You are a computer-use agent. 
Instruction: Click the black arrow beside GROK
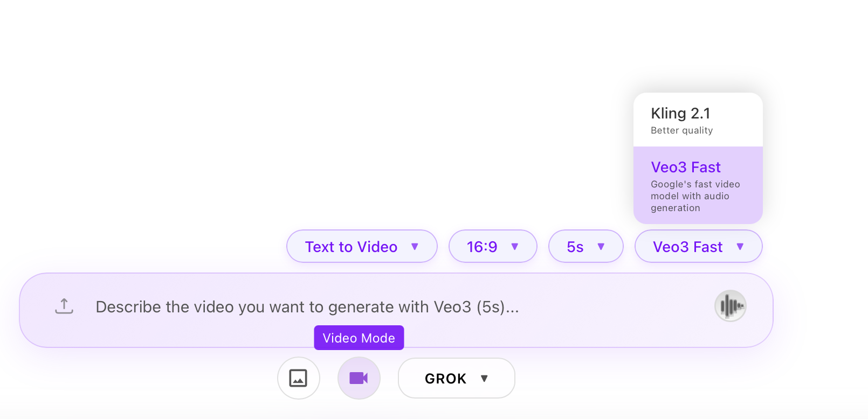[484, 379]
